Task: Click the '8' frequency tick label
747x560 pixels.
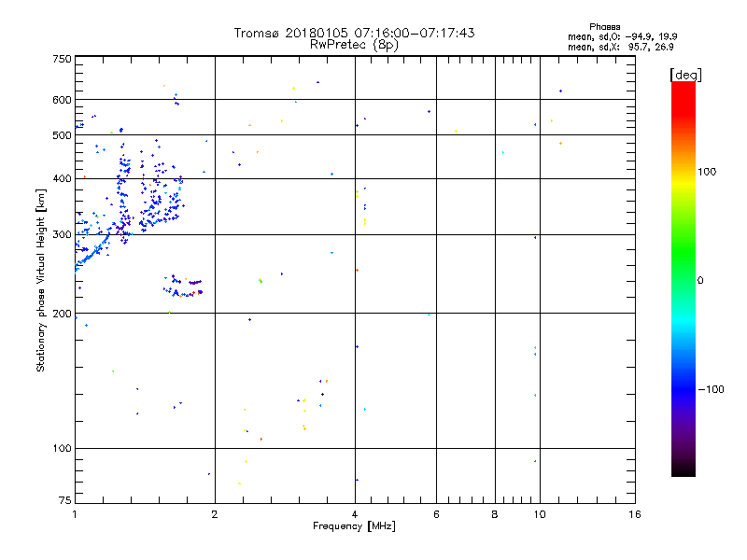Action: (495, 514)
